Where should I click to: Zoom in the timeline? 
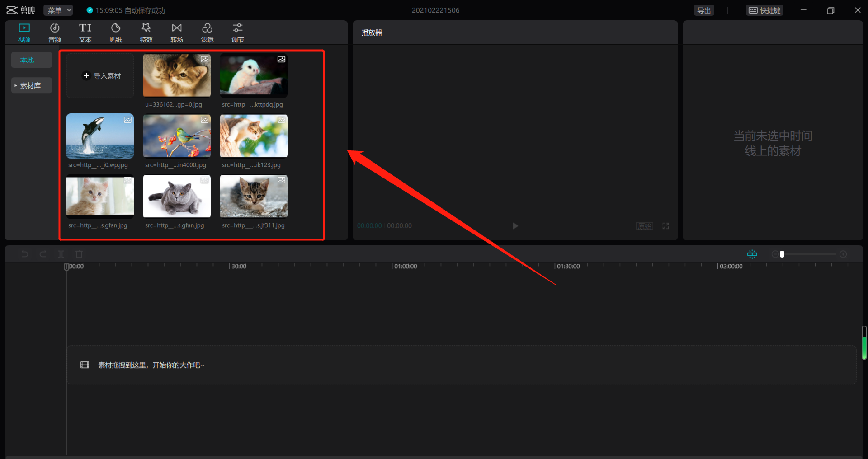pyautogui.click(x=843, y=254)
